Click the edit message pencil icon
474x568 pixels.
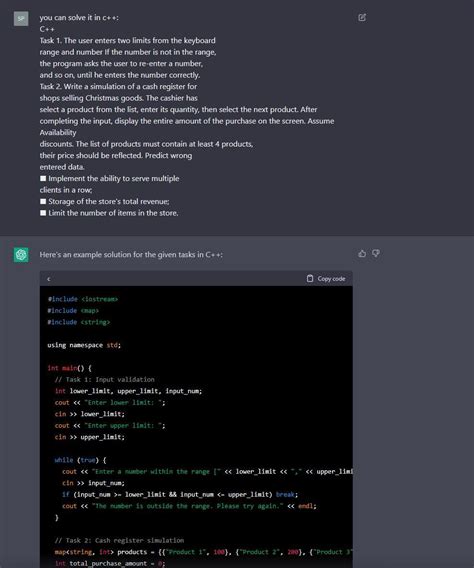click(362, 17)
